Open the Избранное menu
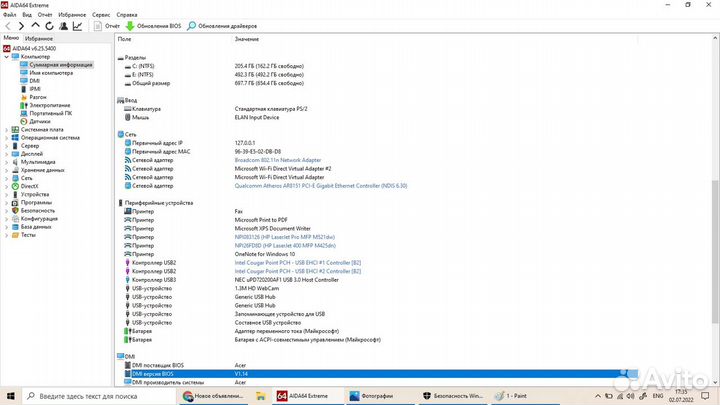720x405 pixels. [72, 15]
